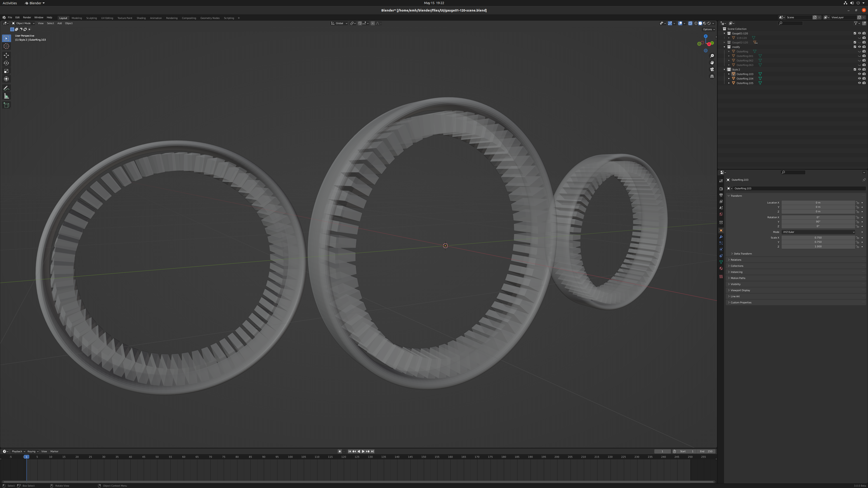Open the Object Data properties tab
Viewport: 868px width, 488px height.
tap(721, 262)
